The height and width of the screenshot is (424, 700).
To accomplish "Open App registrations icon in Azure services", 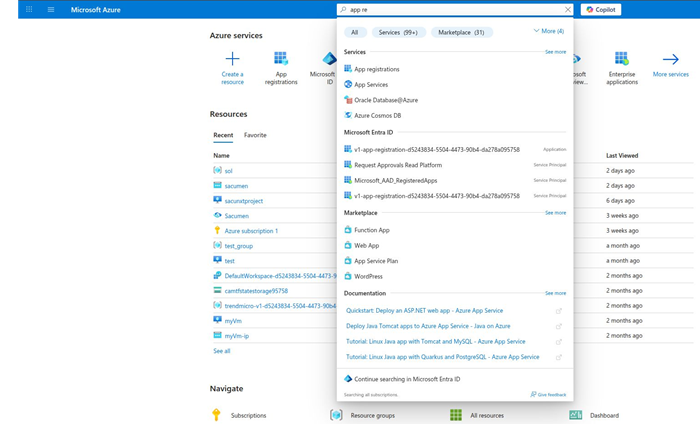I will point(281,59).
